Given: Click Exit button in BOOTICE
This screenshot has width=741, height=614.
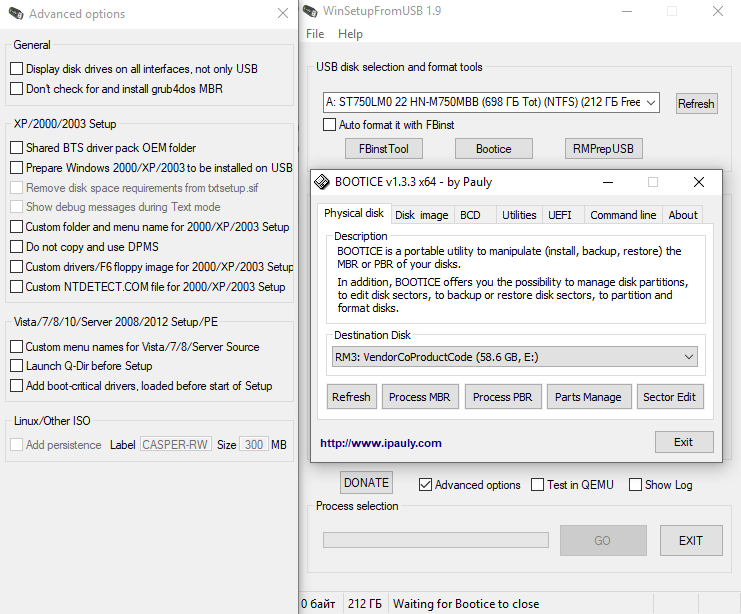Looking at the screenshot, I should 684,442.
